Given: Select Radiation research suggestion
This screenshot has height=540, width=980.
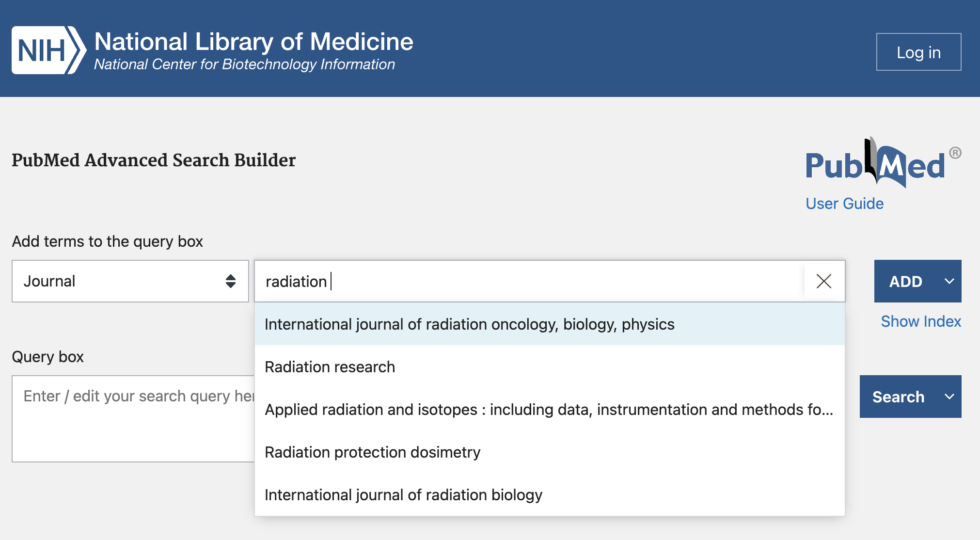Looking at the screenshot, I should 550,366.
